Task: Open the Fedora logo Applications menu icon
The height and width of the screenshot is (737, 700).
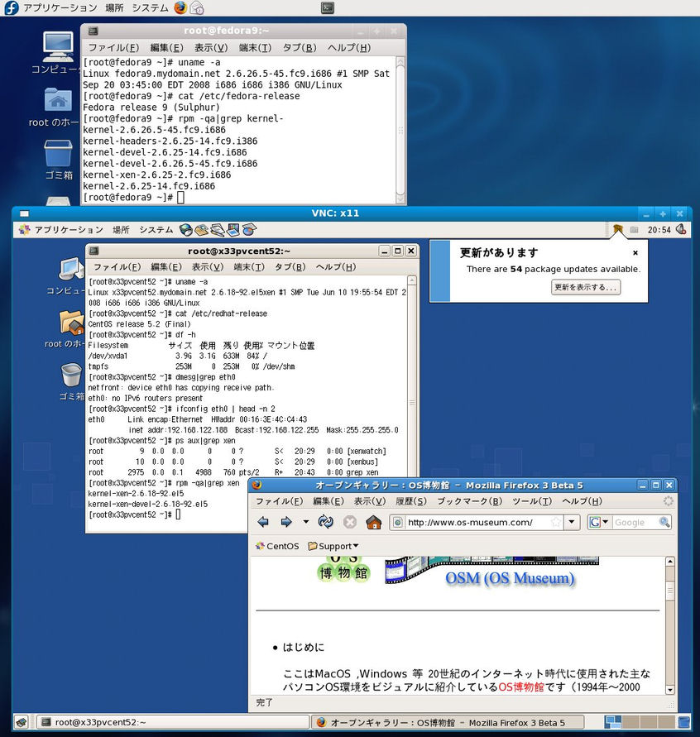Action: pyautogui.click(x=12, y=7)
